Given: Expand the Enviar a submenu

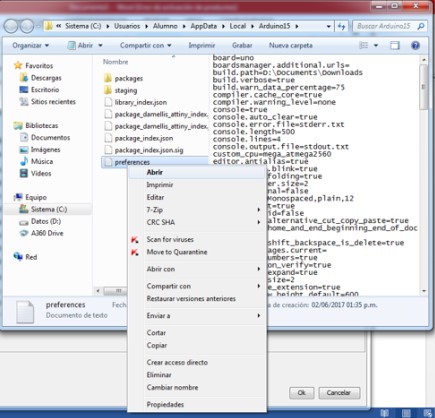Looking at the screenshot, I should 197,316.
